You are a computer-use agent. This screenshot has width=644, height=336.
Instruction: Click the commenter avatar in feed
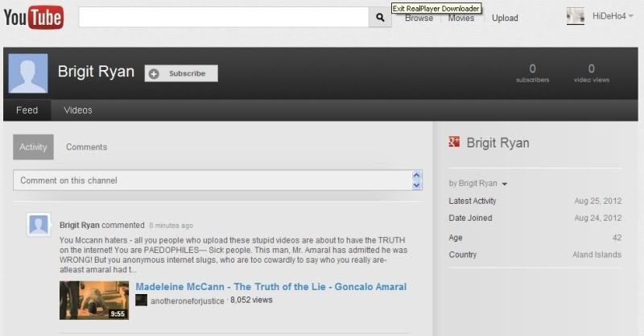pyautogui.click(x=39, y=225)
